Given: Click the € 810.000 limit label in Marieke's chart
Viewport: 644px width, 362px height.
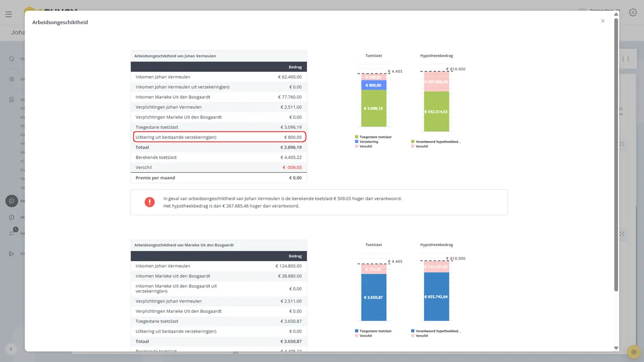Looking at the screenshot, I should coord(455,258).
